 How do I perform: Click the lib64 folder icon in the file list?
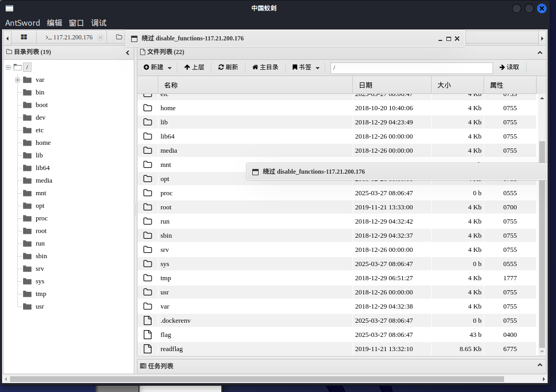tap(147, 136)
